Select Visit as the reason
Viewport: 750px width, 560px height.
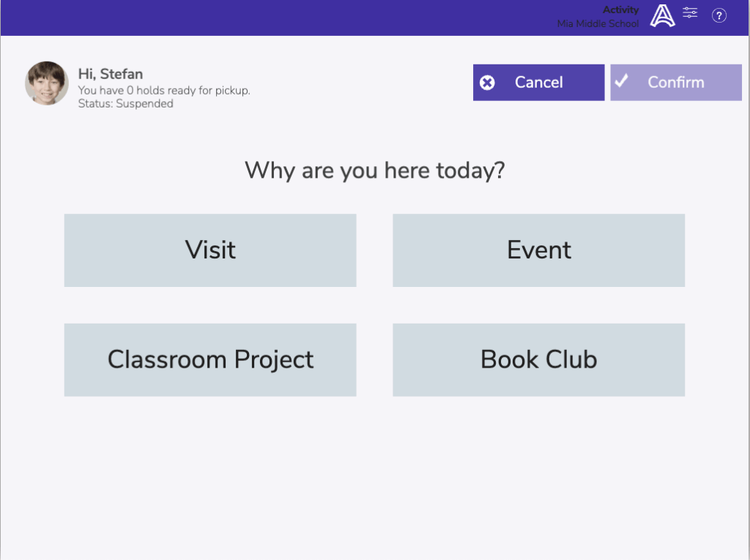pos(210,250)
